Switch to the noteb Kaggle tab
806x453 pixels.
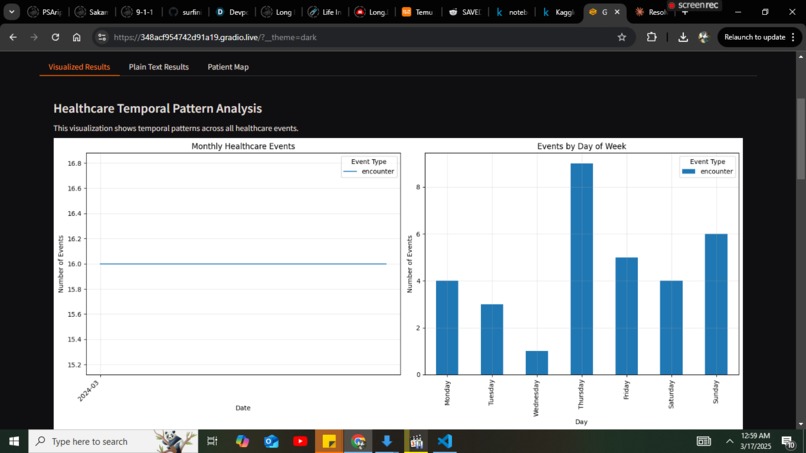click(x=512, y=12)
